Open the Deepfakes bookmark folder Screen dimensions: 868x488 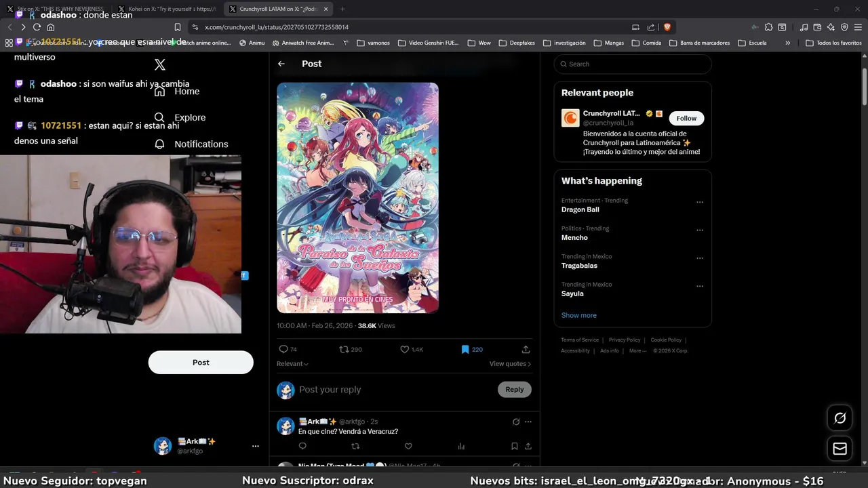517,43
